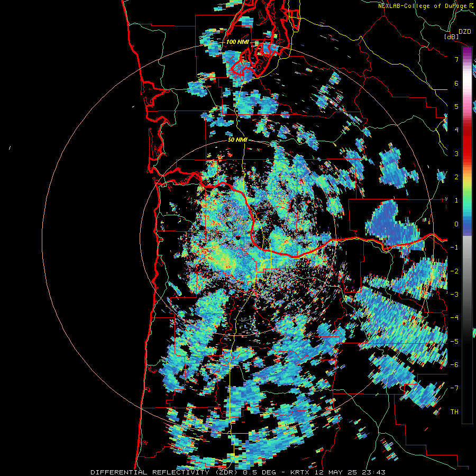Click the KRTX radar site identifier
Image resolution: width=476 pixels, height=476 pixels.
pos(301,472)
